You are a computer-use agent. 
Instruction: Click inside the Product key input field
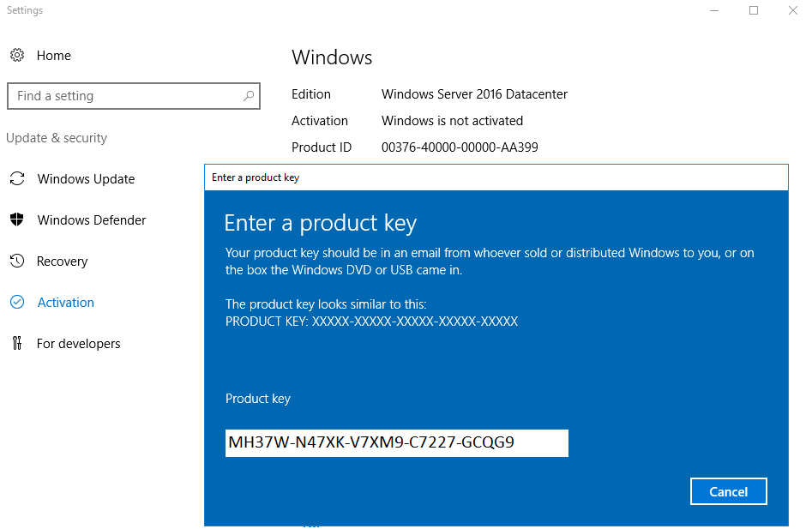396,442
